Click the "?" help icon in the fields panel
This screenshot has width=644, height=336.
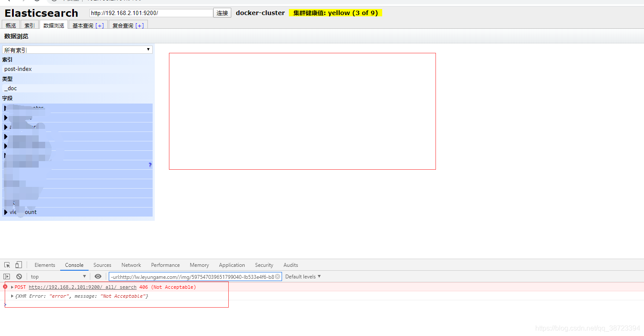(149, 165)
